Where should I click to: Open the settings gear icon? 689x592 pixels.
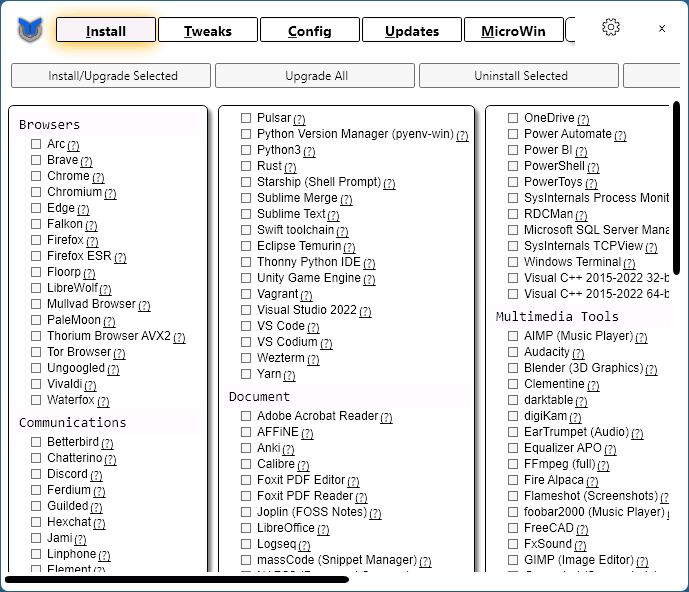coord(611,28)
